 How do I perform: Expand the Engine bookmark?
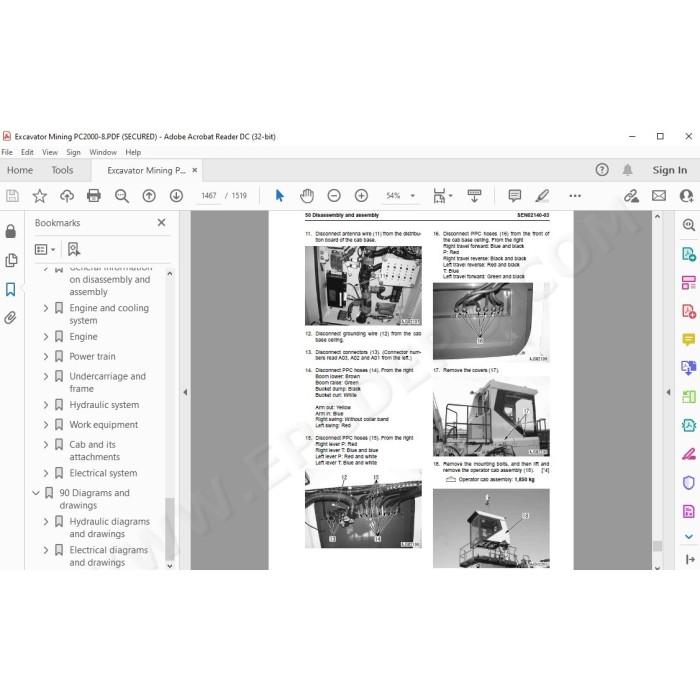pyautogui.click(x=46, y=337)
